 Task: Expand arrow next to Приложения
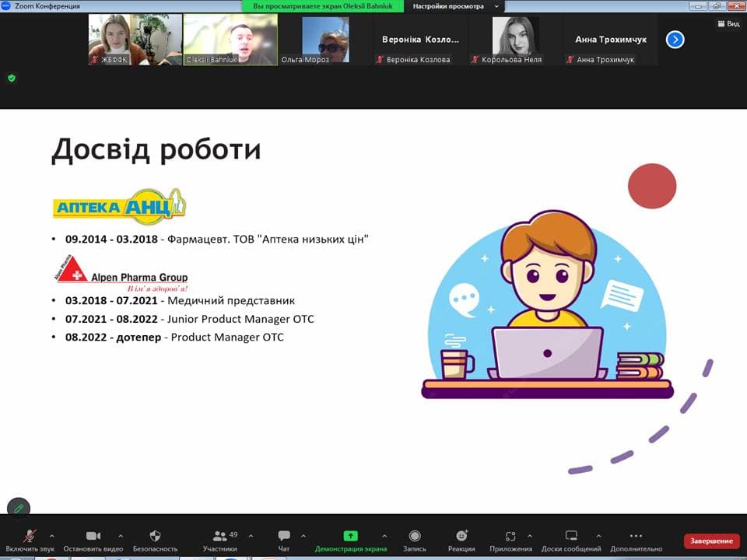(x=530, y=536)
